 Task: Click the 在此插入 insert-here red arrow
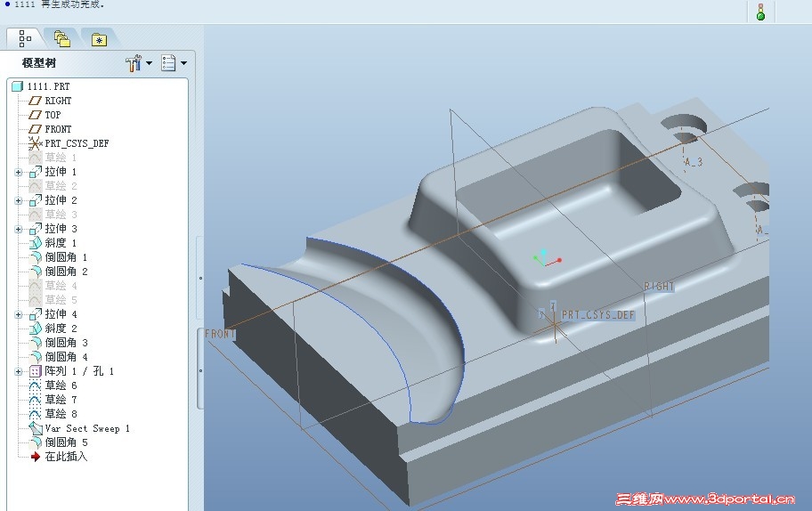pos(36,457)
